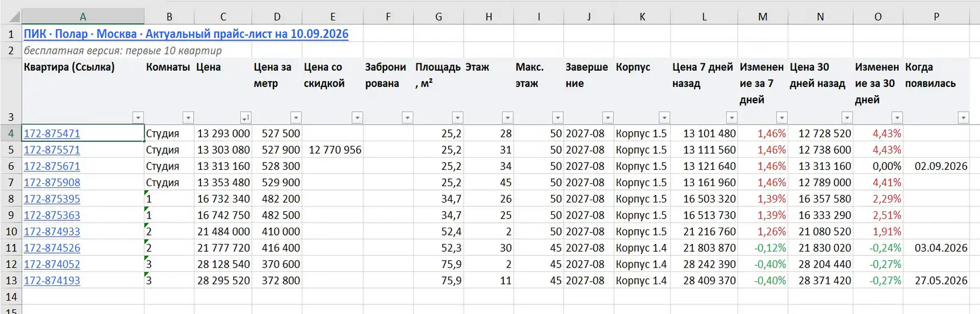Select column P header
The height and width of the screenshot is (314, 980).
coord(936,17)
